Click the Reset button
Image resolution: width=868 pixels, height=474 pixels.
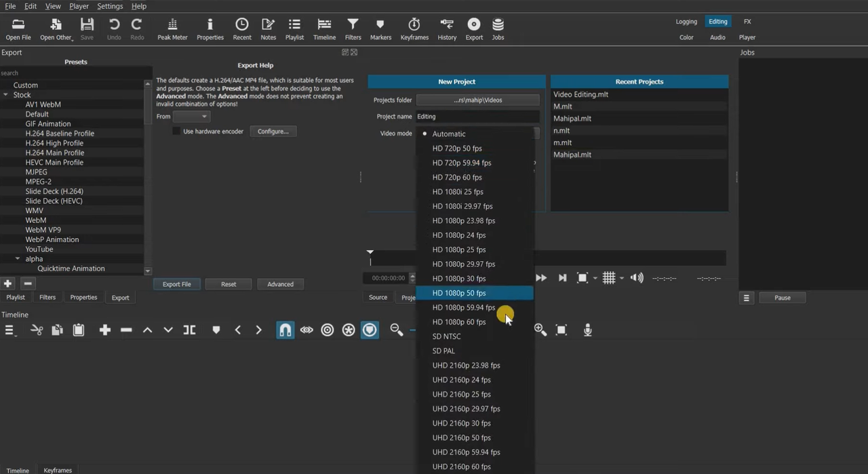click(x=229, y=284)
